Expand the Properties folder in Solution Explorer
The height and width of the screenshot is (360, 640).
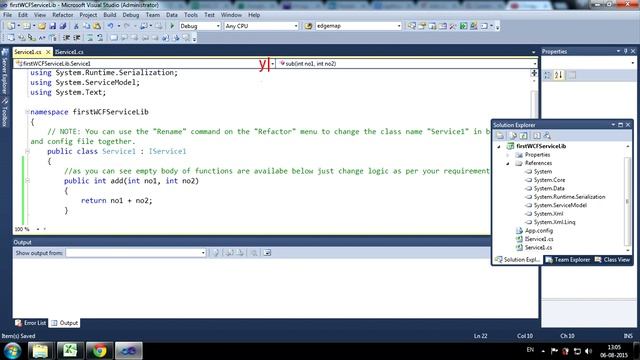pos(508,155)
